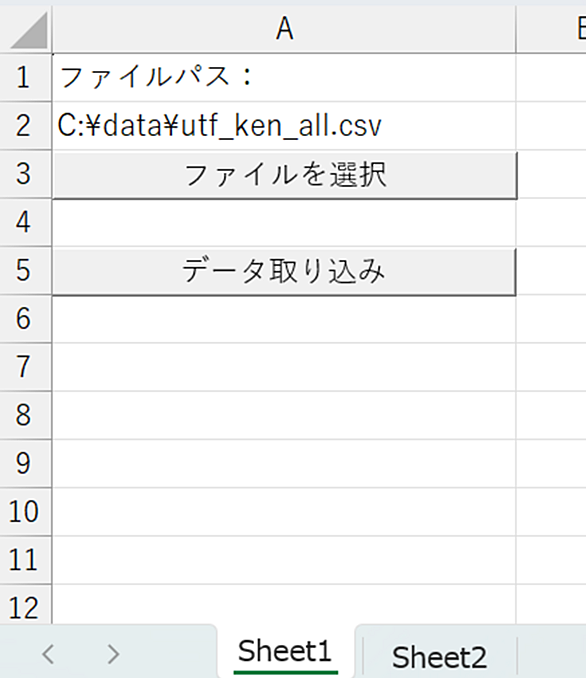Select the row 1 header
This screenshot has width=586, height=678.
25,78
